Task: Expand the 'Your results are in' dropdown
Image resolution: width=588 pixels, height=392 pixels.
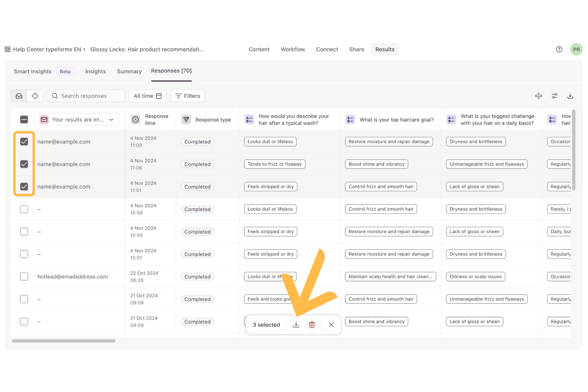Action: (x=77, y=120)
